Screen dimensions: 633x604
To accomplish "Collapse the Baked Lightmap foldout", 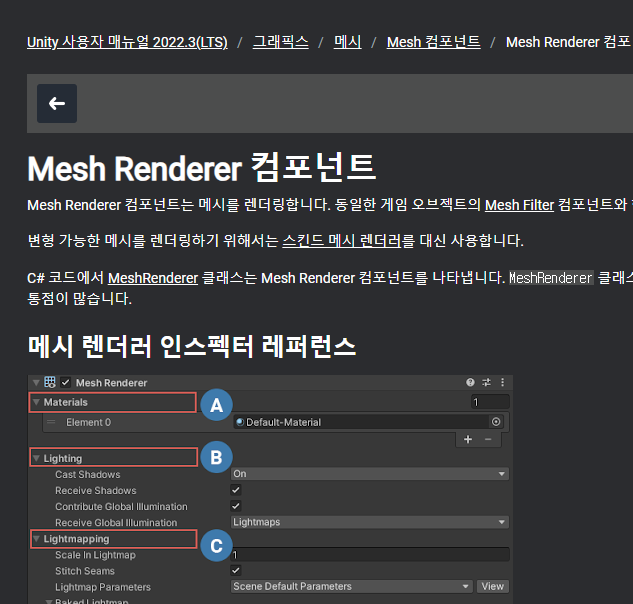I will coord(48,601).
